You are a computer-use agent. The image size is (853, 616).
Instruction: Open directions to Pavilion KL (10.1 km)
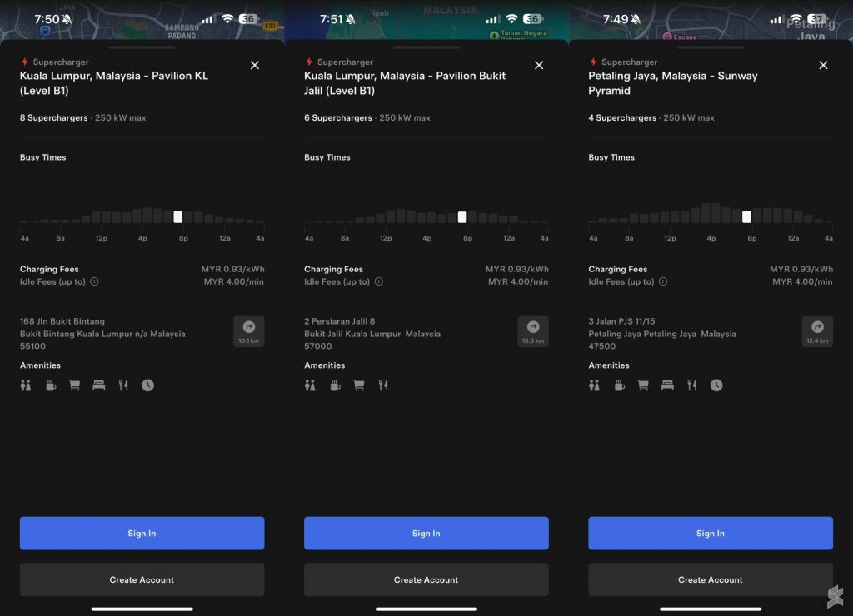pyautogui.click(x=248, y=331)
